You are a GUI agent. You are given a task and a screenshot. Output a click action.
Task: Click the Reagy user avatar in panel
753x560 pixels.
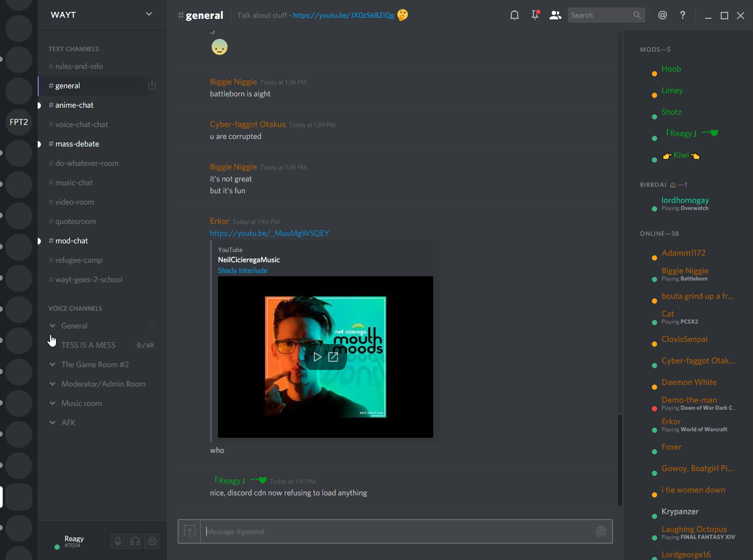point(52,540)
